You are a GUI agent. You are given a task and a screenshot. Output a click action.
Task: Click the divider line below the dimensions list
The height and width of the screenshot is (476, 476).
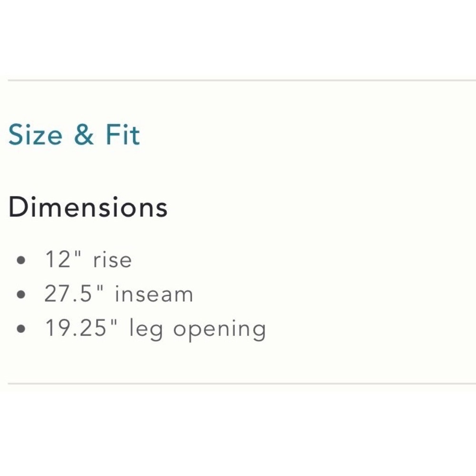click(x=242, y=384)
